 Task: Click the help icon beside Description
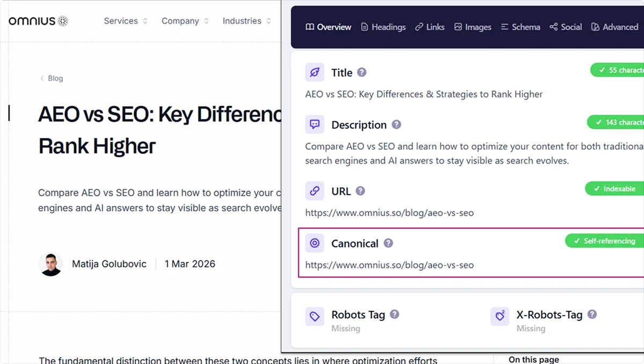(396, 125)
